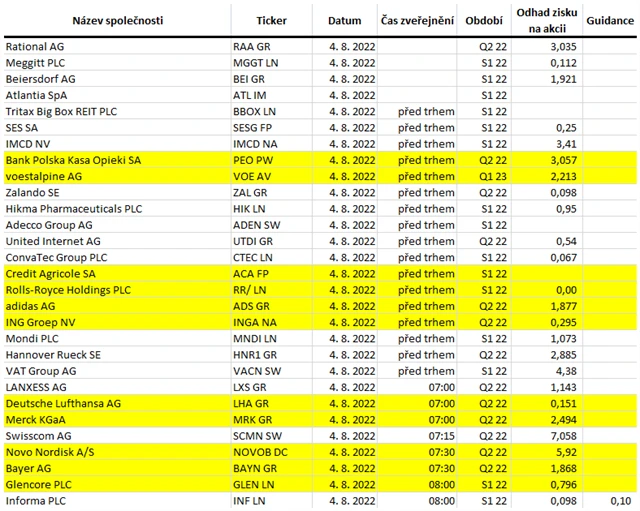This screenshot has width=640, height=511.
Task: Click the "Název společnosti" column header
Action: click(116, 20)
